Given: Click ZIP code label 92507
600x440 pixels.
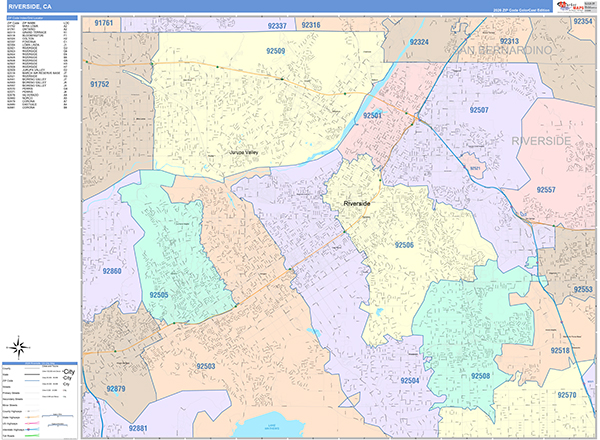Looking at the screenshot, I should (479, 110).
